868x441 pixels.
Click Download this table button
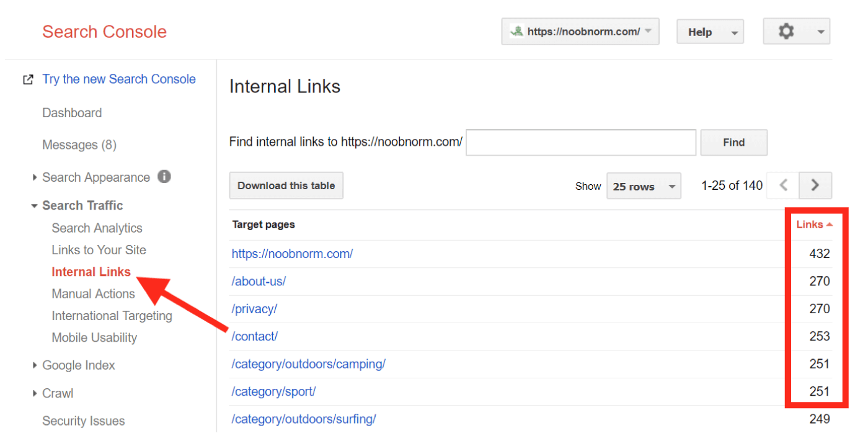click(286, 185)
